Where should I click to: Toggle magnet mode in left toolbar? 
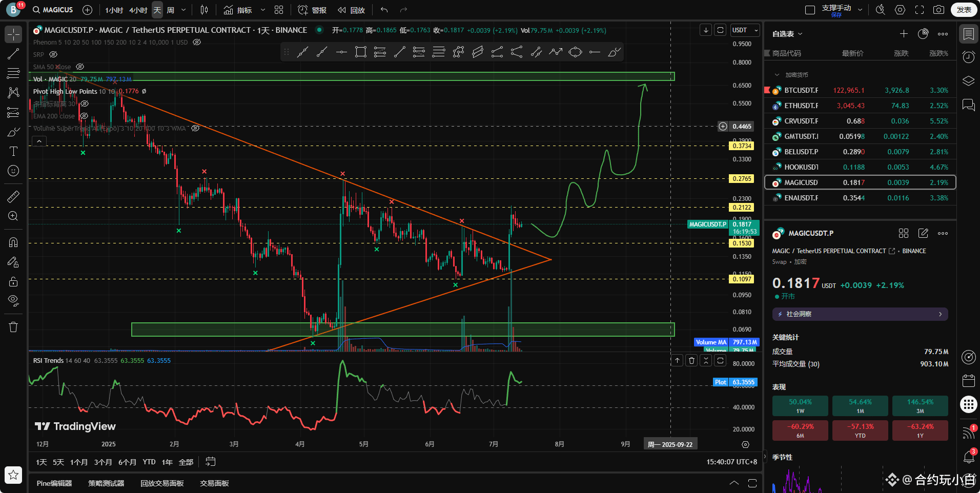[x=13, y=242]
